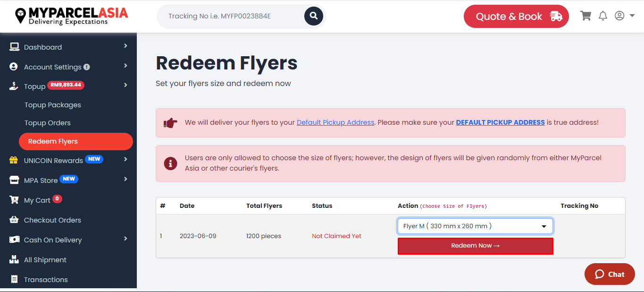Screen dimensions: 644x292
Task: Click the Transactions receipt icon
Action: pyautogui.click(x=14, y=279)
